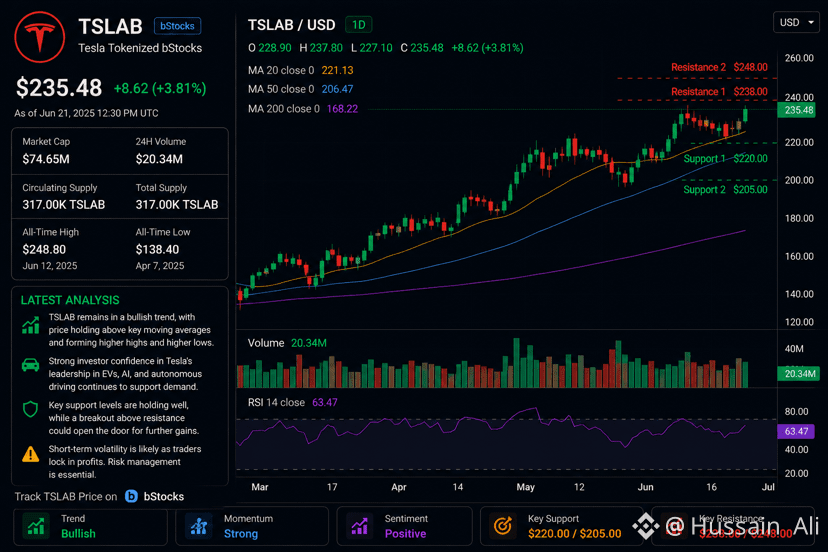The height and width of the screenshot is (552, 828).
Task: Click the MA 20 close value 221.13
Action: point(337,70)
